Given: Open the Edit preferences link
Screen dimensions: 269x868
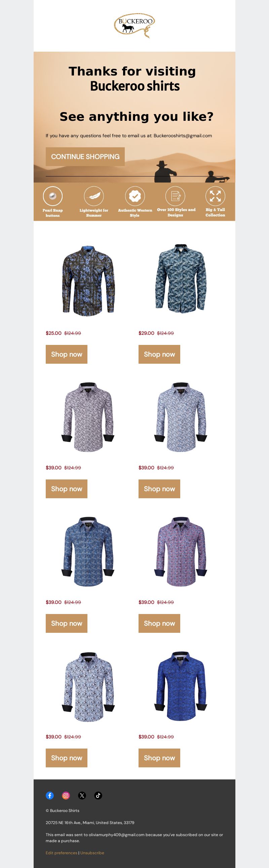Looking at the screenshot, I should tap(62, 853).
